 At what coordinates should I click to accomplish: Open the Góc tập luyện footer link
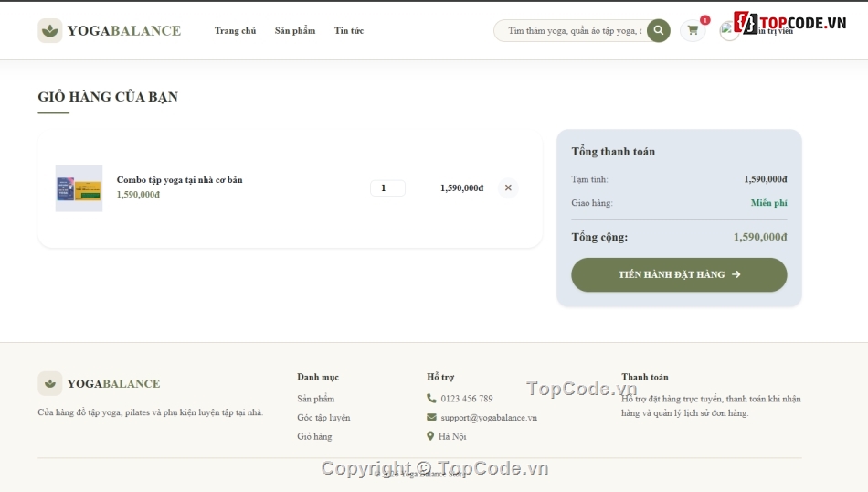323,417
